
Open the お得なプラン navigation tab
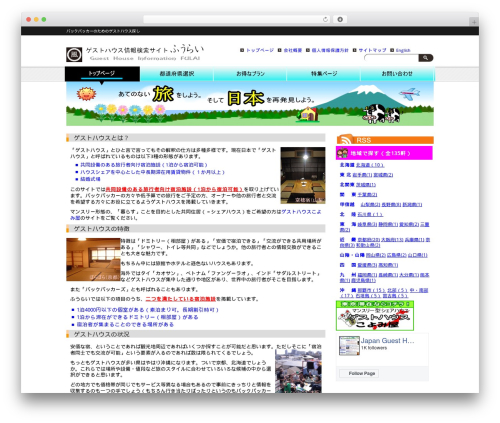point(250,74)
